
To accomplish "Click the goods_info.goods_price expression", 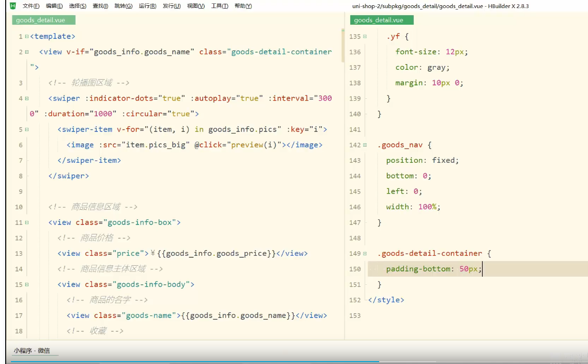I will pyautogui.click(x=216, y=253).
